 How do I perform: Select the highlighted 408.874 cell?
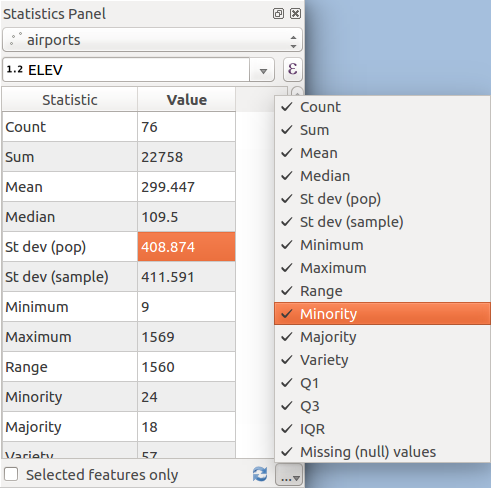186,247
